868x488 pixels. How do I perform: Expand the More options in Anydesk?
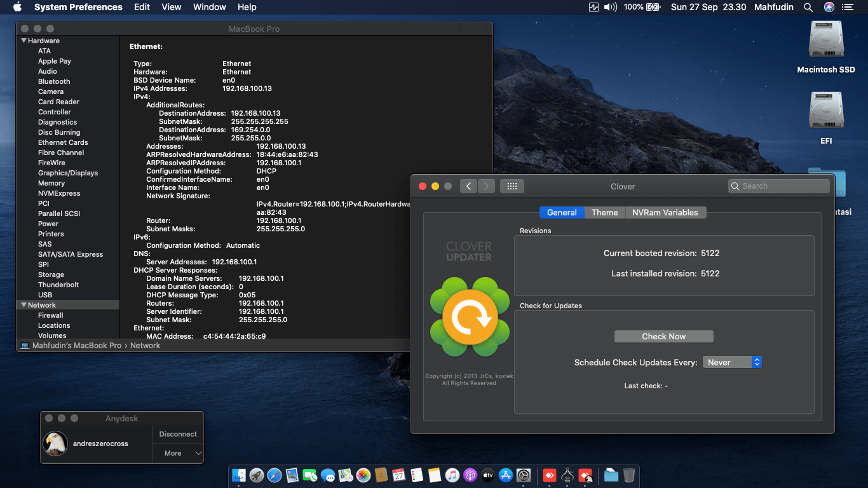click(178, 453)
